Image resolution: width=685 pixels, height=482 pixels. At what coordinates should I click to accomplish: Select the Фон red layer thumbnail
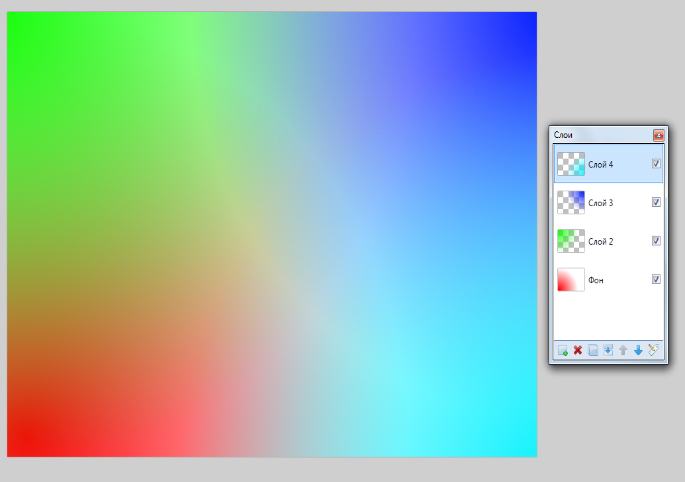click(x=571, y=280)
